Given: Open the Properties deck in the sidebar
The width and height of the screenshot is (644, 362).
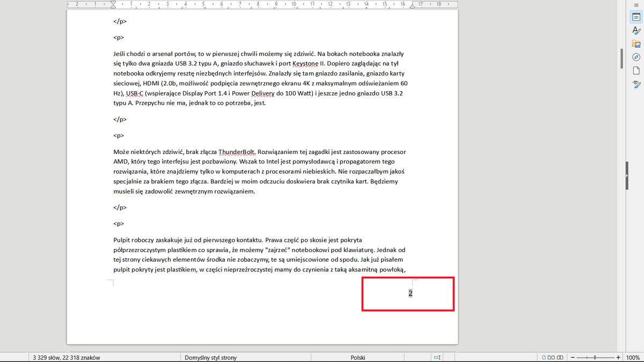Looking at the screenshot, I should (635, 17).
